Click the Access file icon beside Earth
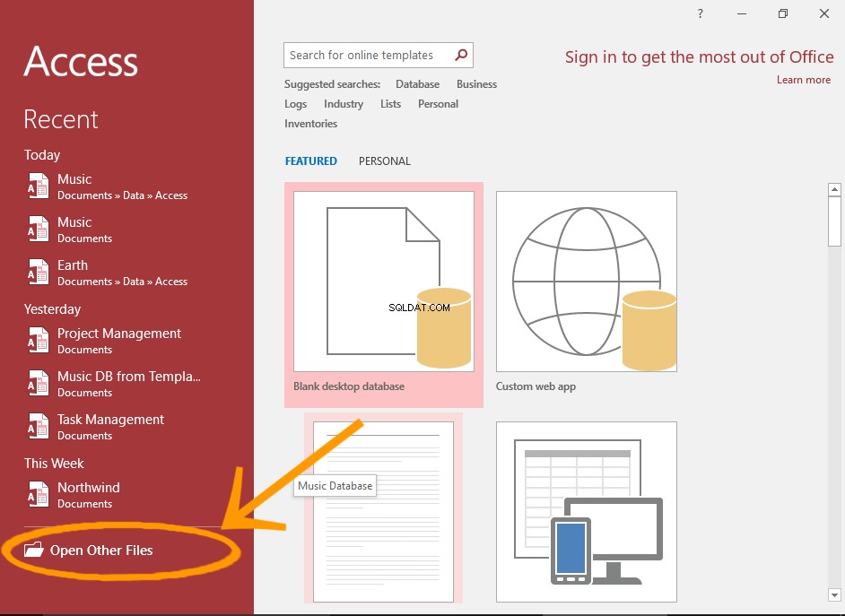 pos(38,272)
